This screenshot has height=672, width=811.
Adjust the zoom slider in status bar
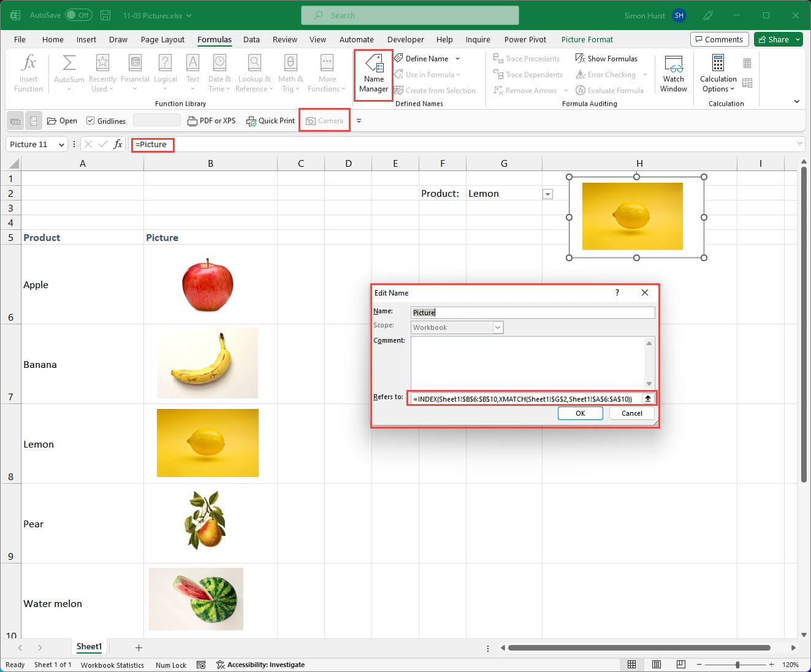737,665
